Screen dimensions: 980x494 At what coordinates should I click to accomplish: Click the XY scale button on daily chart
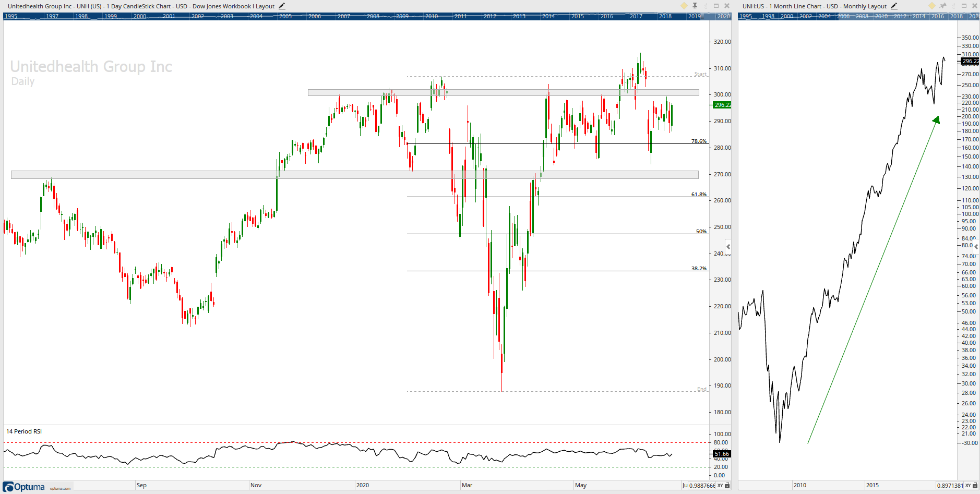tap(720, 486)
